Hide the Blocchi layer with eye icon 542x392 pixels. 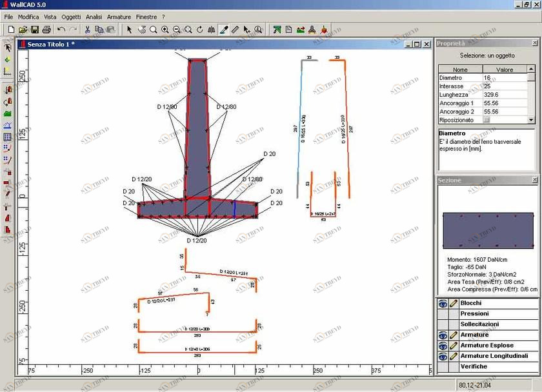coord(443,303)
